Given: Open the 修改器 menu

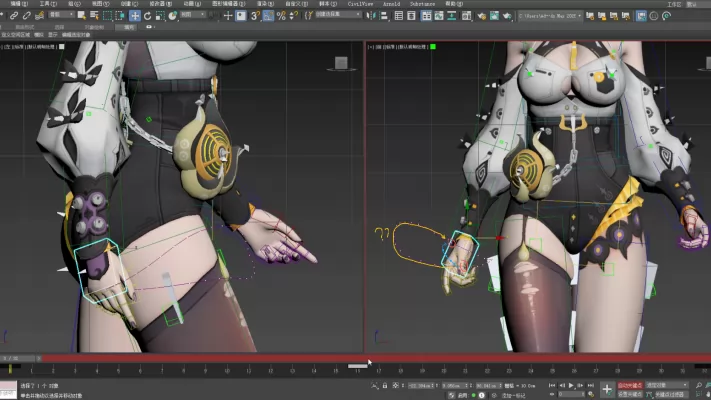Looking at the screenshot, I should 161,4.
